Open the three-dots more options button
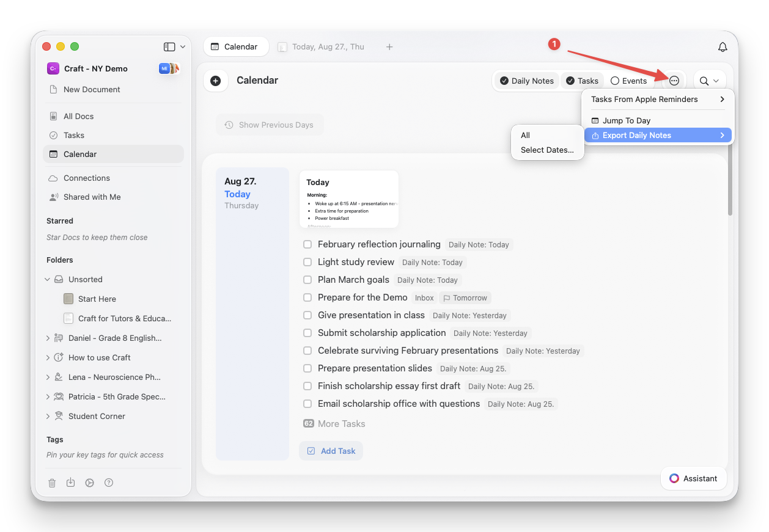 coord(674,81)
